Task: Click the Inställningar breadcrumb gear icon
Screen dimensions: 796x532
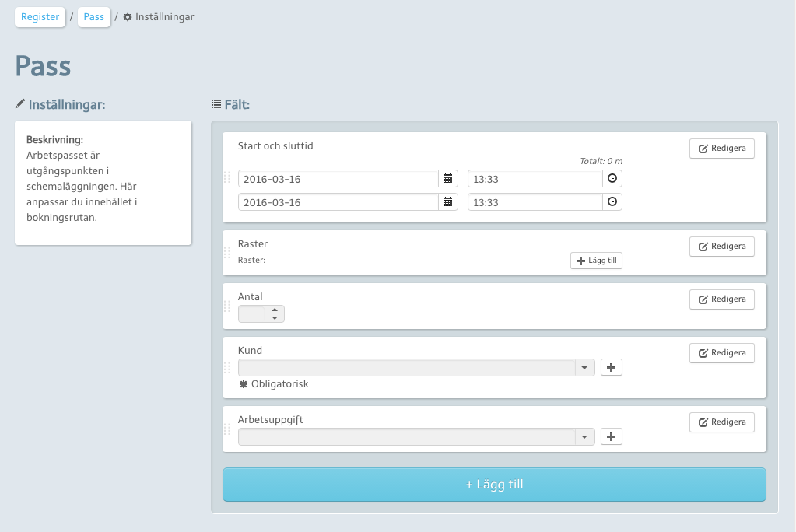Action: [128, 17]
